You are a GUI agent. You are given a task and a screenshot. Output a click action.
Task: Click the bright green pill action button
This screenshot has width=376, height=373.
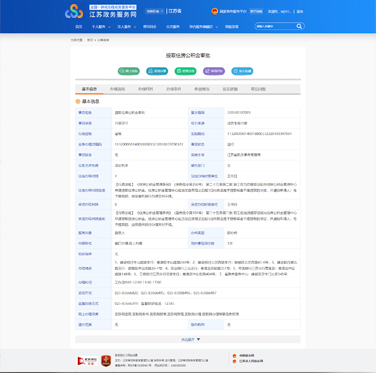[x=185, y=71]
